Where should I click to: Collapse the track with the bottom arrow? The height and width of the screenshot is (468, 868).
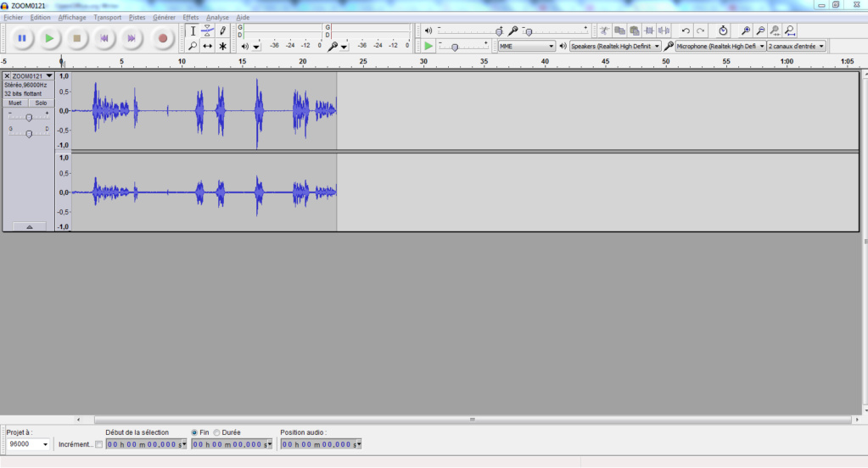(x=30, y=227)
